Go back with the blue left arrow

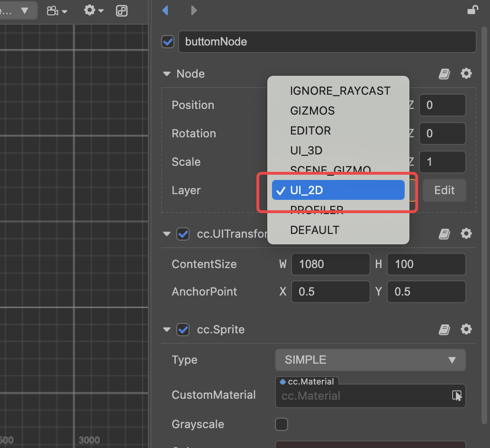[x=165, y=10]
